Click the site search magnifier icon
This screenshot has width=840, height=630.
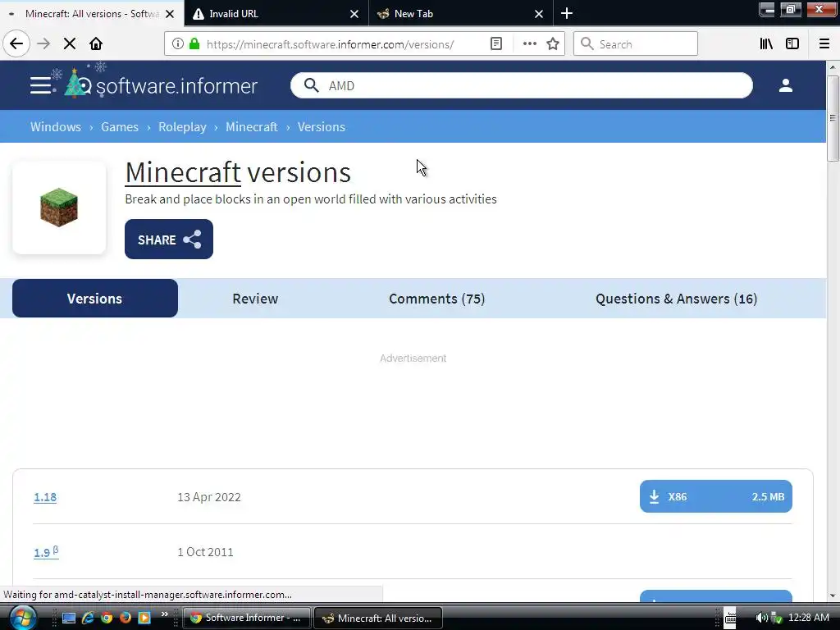[311, 85]
